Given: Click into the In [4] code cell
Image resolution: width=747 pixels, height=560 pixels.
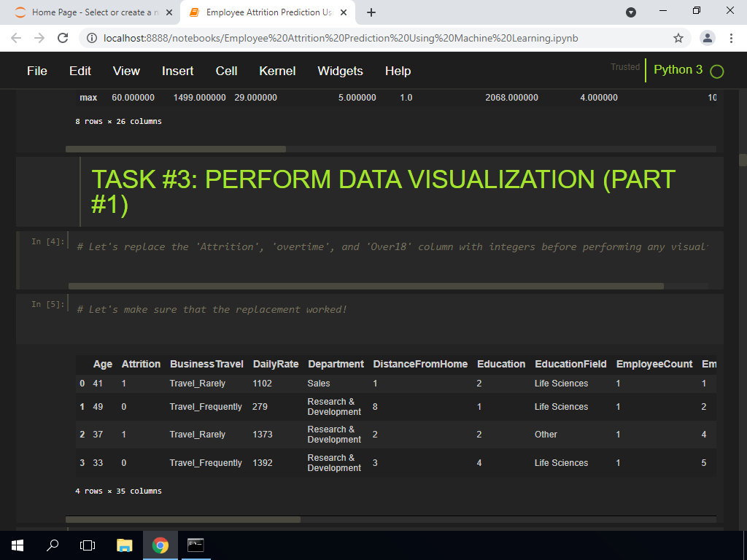Looking at the screenshot, I should coord(392,246).
